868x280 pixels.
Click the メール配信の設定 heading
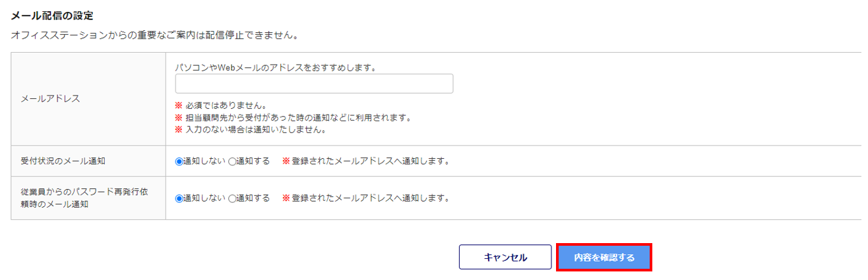click(52, 16)
